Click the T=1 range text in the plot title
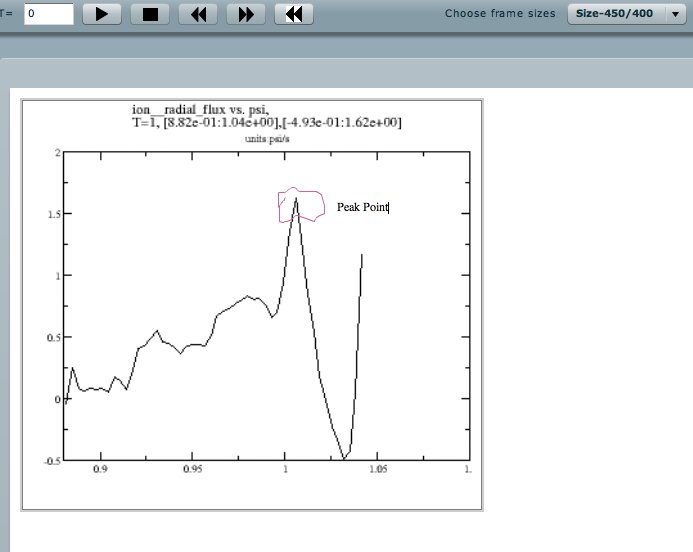Screen dimensions: 693x552 pos(267,122)
